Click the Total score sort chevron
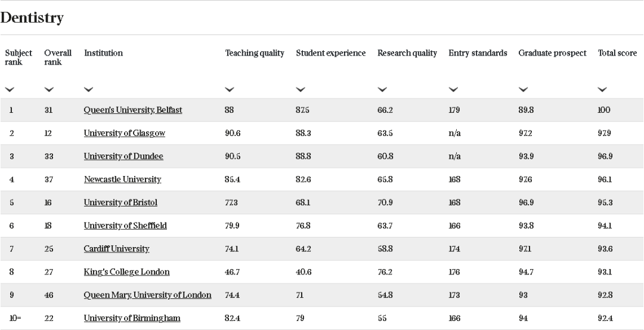The height and width of the screenshot is (330, 644). [x=602, y=90]
